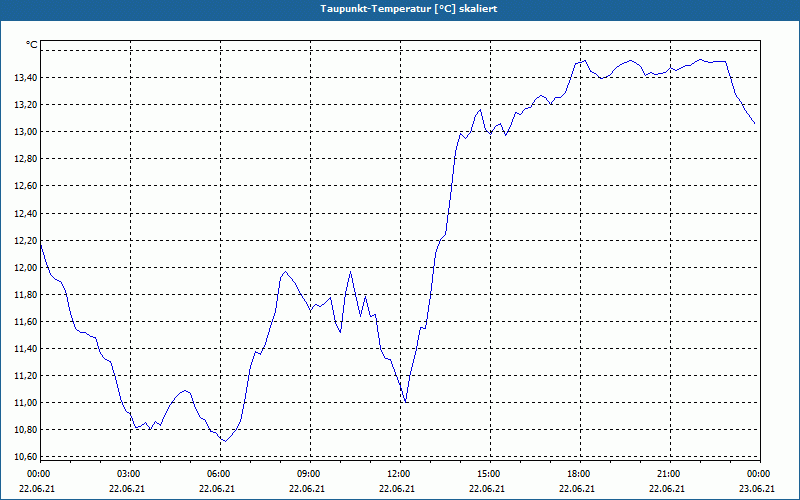Click the 12,20 y-axis label
Viewport: 800px width, 500px height.
coord(25,240)
